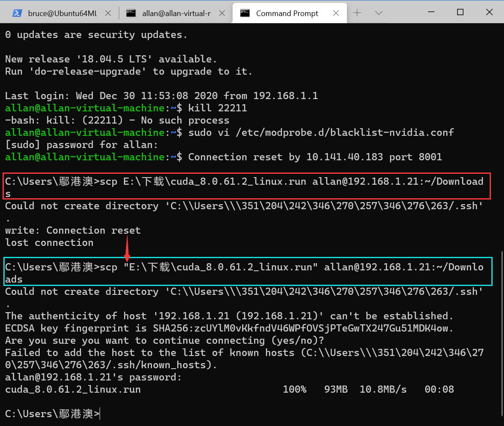Screen dimensions: 504x426
Task: Minimize the terminal window
Action: click(431, 12)
